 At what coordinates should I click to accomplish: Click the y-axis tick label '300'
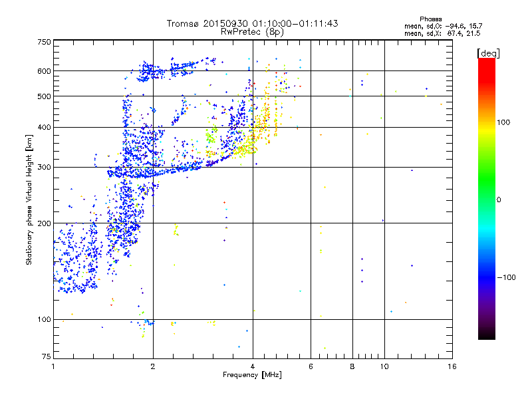pyautogui.click(x=44, y=167)
